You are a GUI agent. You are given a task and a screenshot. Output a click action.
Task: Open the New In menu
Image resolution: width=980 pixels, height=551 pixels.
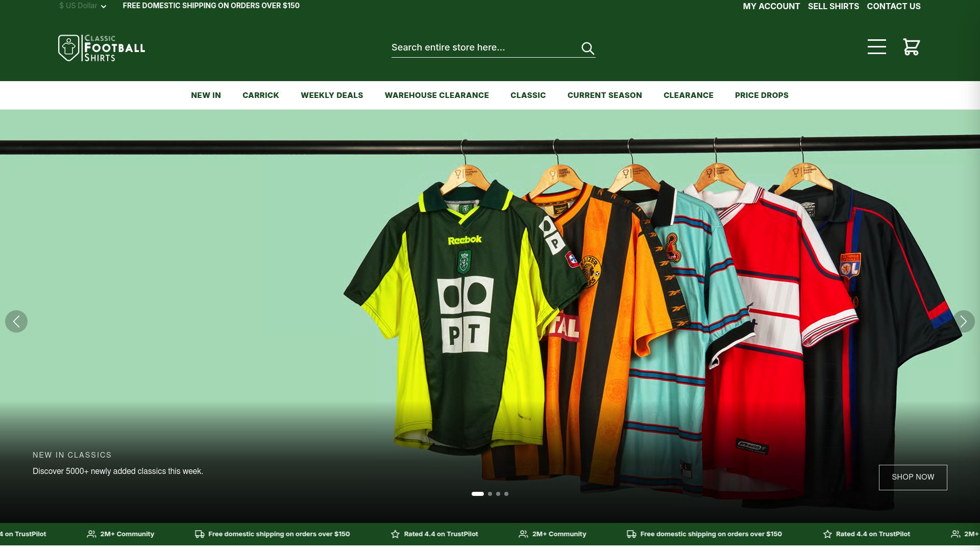(x=206, y=95)
